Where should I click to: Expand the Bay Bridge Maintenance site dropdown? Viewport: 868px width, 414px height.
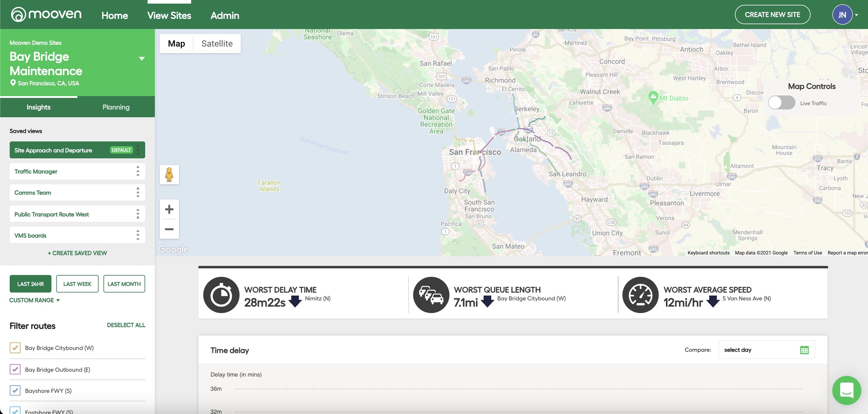click(142, 59)
